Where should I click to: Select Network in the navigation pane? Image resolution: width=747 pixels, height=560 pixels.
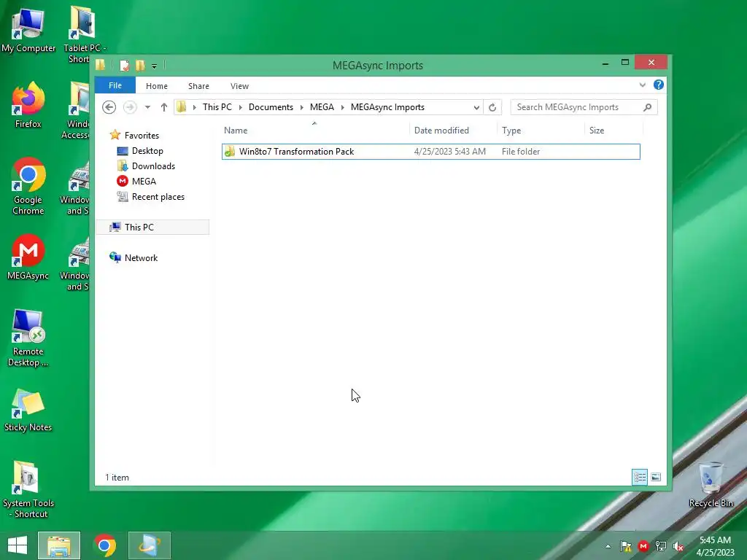141,257
